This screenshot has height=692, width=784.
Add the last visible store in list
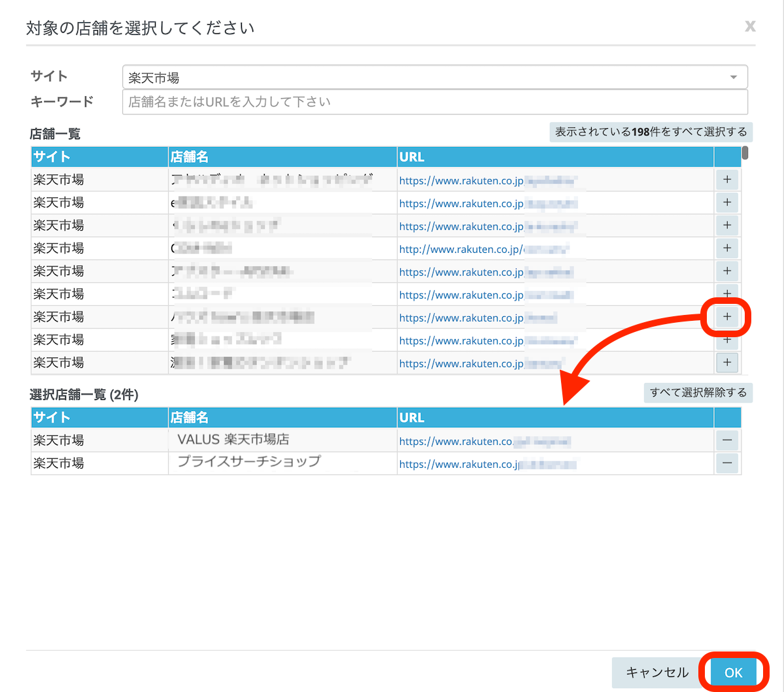coord(726,363)
